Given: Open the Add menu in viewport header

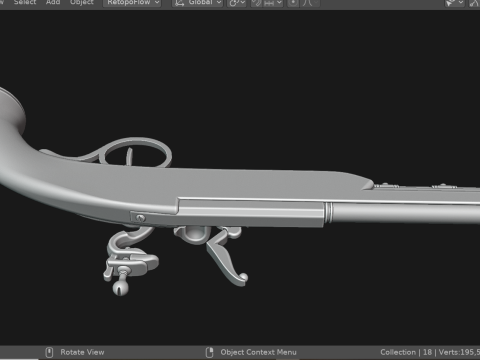Looking at the screenshot, I should pyautogui.click(x=53, y=2).
